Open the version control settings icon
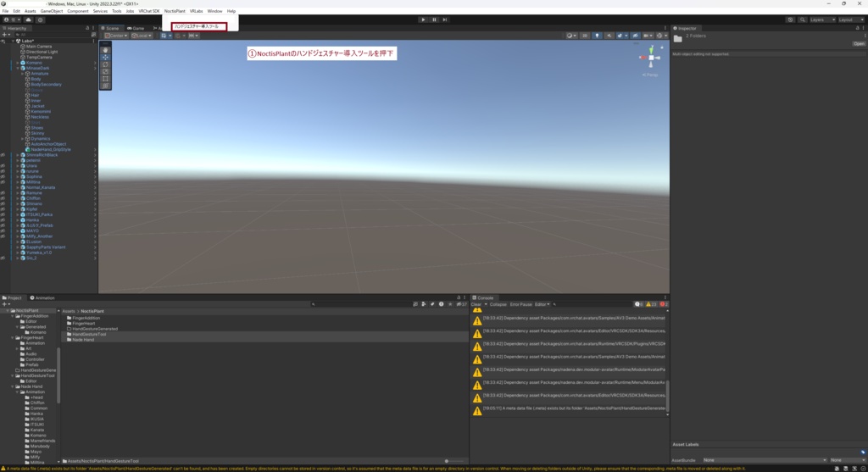This screenshot has width=868, height=472. tap(40, 20)
